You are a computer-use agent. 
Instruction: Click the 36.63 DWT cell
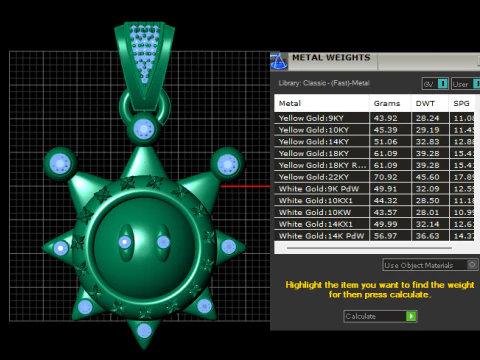tap(430, 236)
